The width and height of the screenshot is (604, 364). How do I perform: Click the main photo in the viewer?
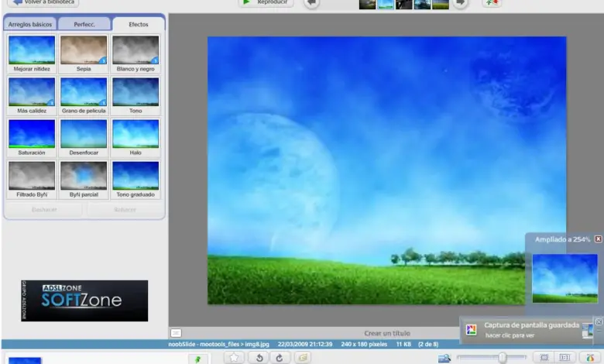tap(386, 170)
